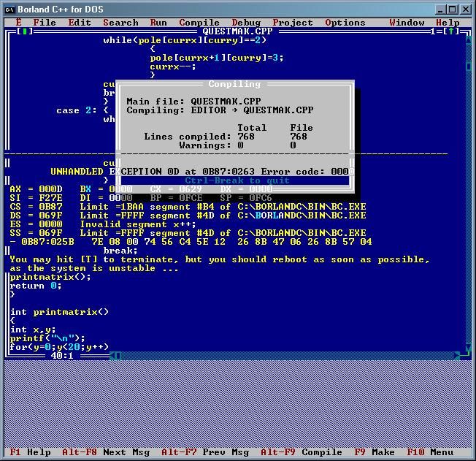Screen dimensions: 476x461
Task: Click the QUESTMAK.CPP editor window title
Action: pyautogui.click(x=237, y=31)
